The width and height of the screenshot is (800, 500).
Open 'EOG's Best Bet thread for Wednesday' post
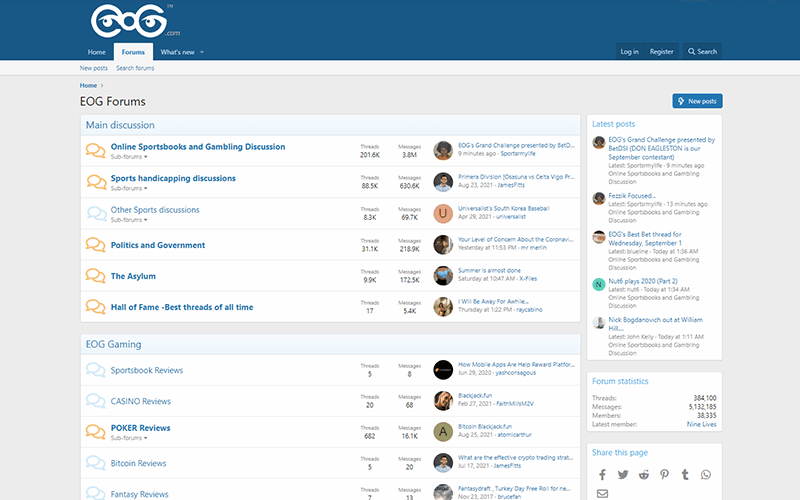pos(645,238)
